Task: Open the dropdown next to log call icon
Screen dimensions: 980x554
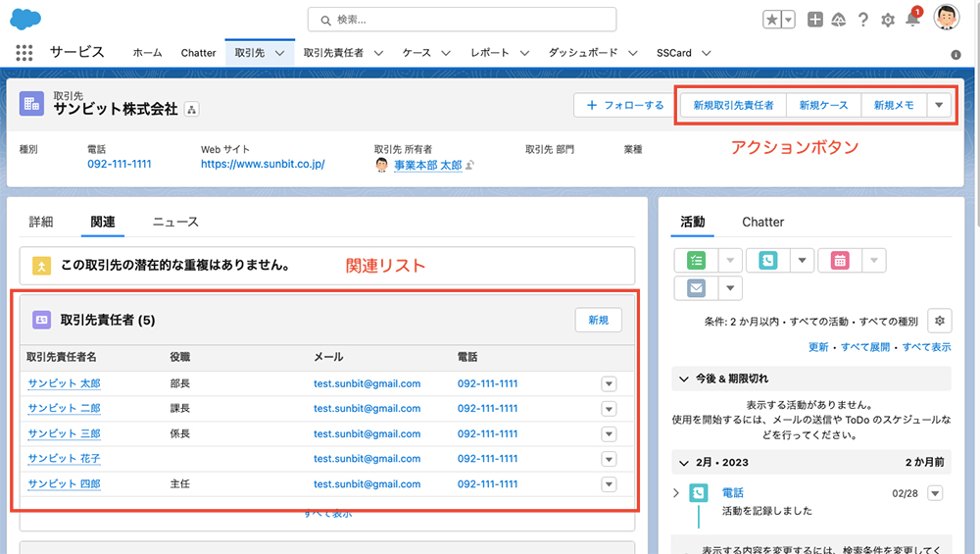Action: click(802, 260)
